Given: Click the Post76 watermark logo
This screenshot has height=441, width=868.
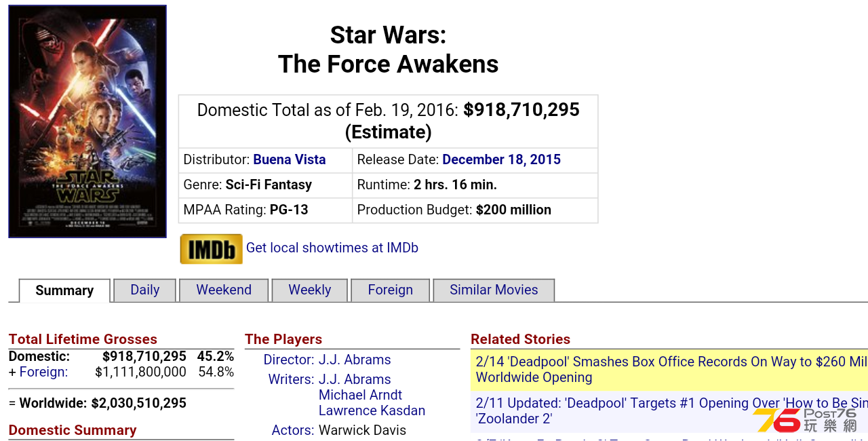Looking at the screenshot, I should click(806, 420).
